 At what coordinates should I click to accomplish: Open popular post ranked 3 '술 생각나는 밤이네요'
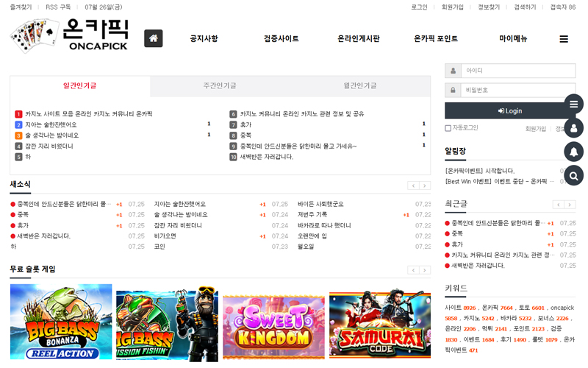pyautogui.click(x=51, y=135)
